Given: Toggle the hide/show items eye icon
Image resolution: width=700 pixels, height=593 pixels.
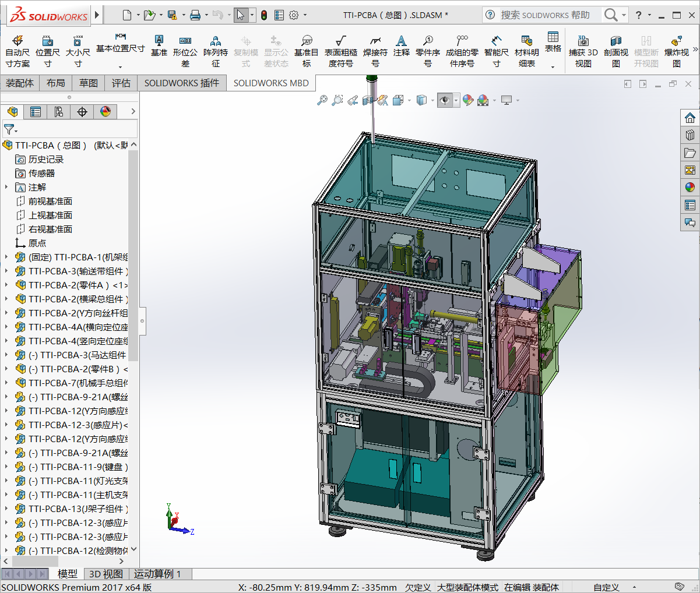Looking at the screenshot, I should [445, 101].
